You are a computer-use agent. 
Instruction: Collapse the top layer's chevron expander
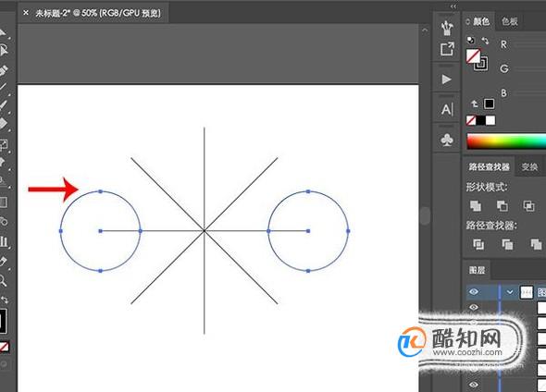[x=510, y=292]
